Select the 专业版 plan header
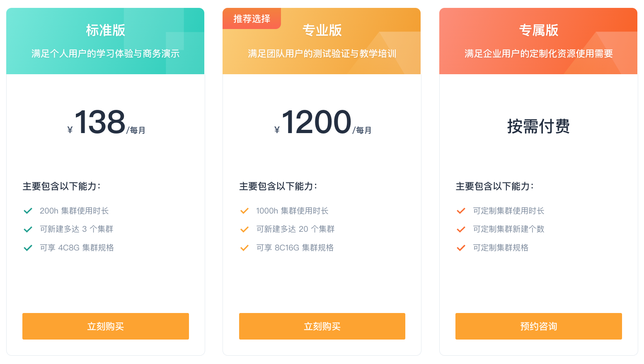This screenshot has height=364, width=644. coord(322,41)
